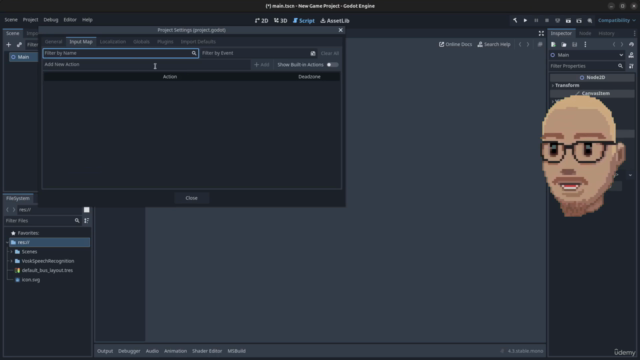The image size is (640, 360).
Task: Click the Search Help button
Action: 494,44
